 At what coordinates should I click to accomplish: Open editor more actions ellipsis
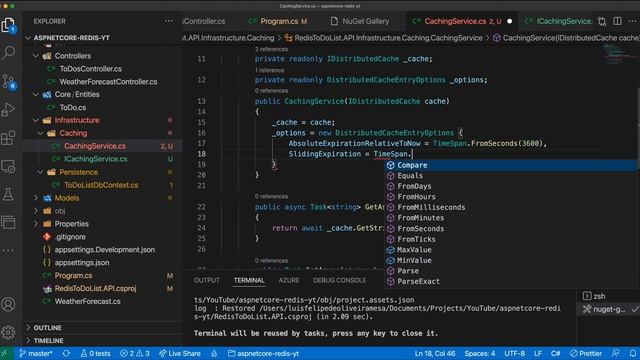pyautogui.click(x=633, y=21)
